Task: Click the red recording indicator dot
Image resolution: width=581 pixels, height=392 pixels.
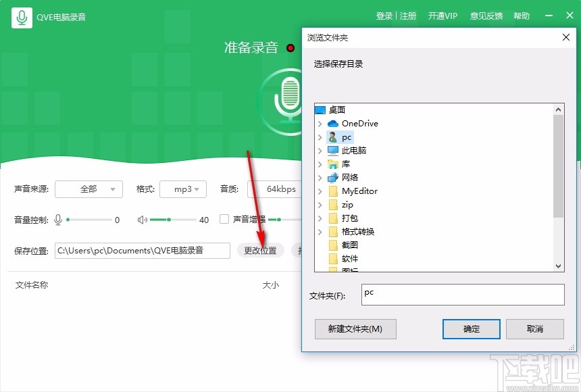Action: [x=290, y=48]
